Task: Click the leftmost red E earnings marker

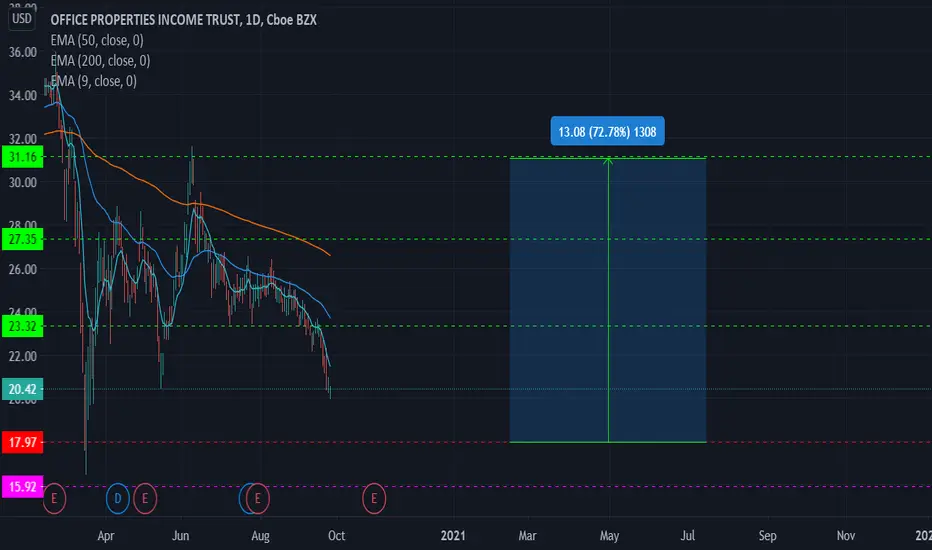Action: pyautogui.click(x=54, y=498)
